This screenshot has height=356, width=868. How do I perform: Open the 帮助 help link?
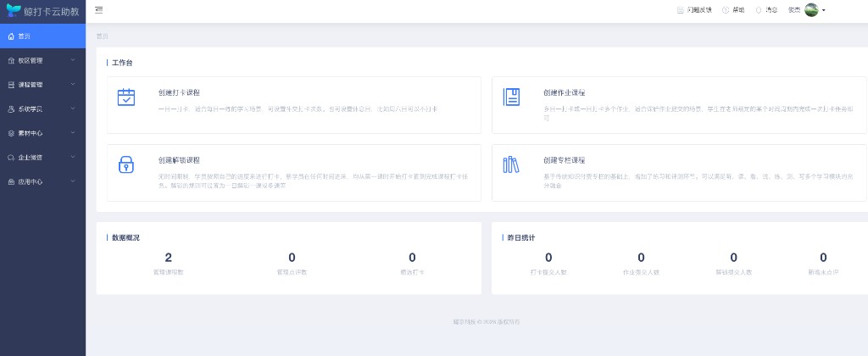(738, 10)
